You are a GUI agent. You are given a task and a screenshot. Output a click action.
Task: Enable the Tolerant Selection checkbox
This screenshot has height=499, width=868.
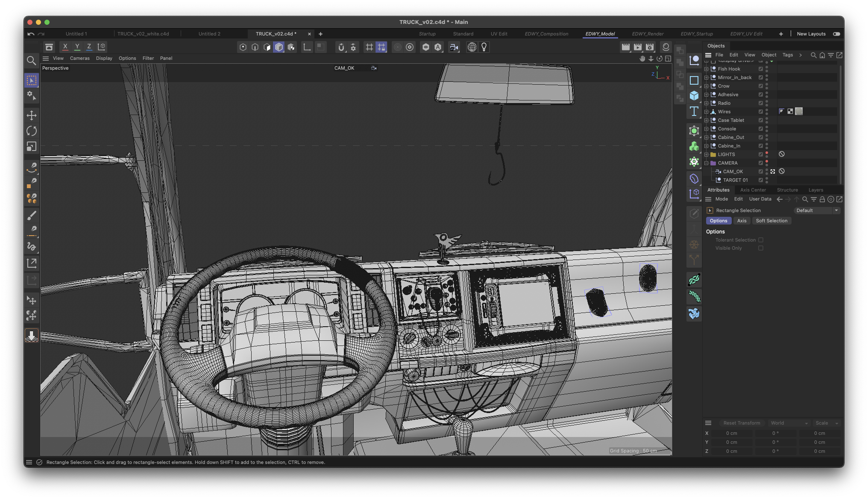761,240
